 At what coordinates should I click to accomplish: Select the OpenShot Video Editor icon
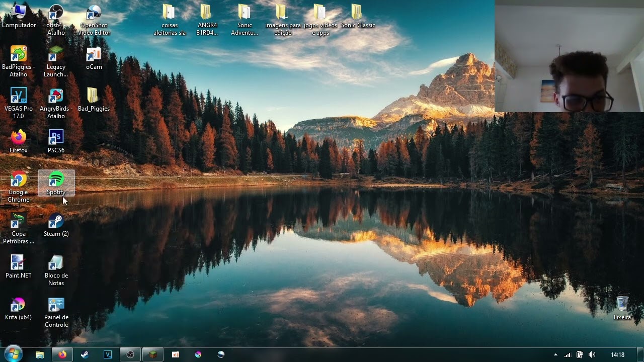pyautogui.click(x=94, y=20)
